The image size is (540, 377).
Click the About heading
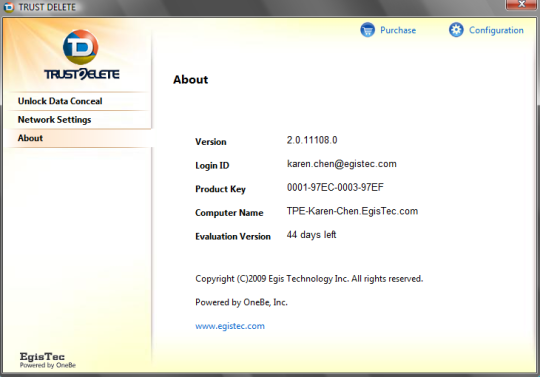coord(190,80)
